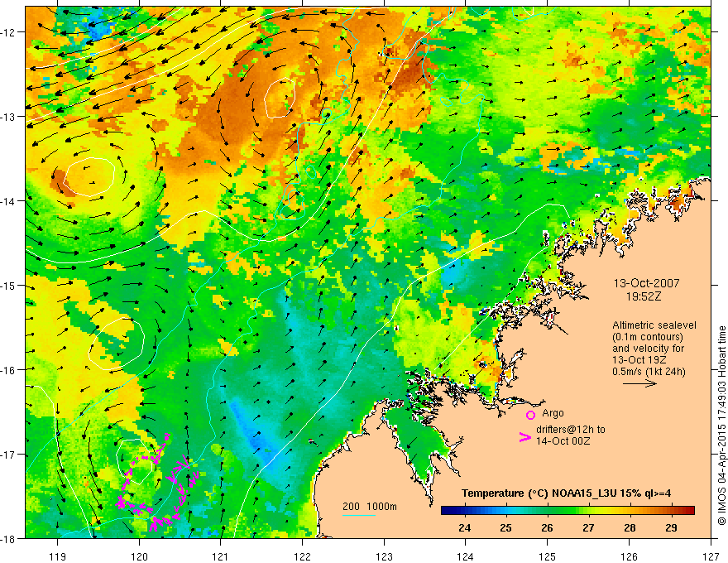Image resolution: width=728 pixels, height=563 pixels.
Task: Click the IMOS copyright timestamp text
Action: point(721,426)
